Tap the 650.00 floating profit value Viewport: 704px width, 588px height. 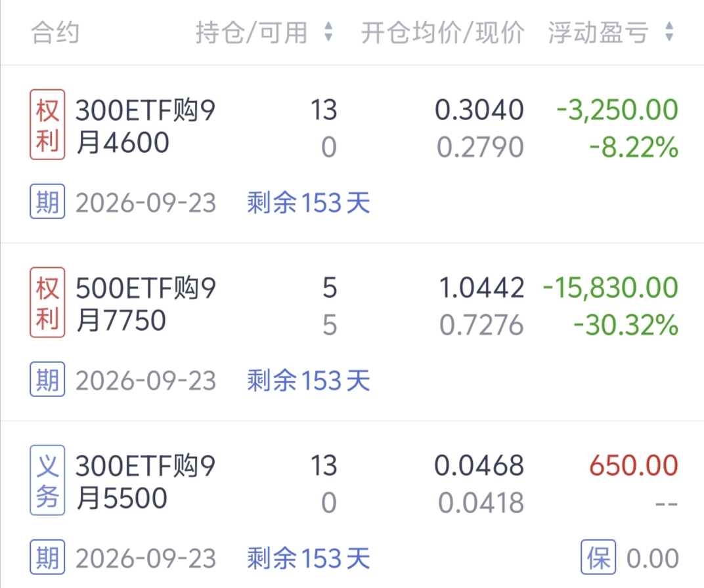633,465
